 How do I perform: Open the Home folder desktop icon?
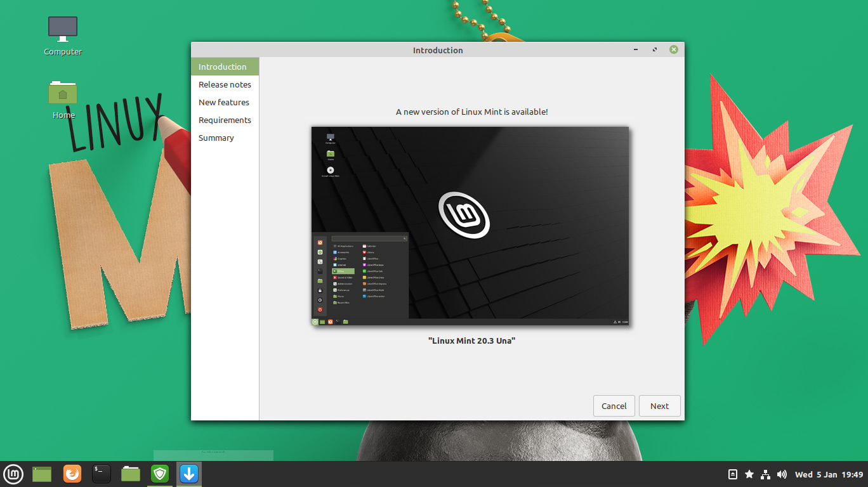click(63, 100)
